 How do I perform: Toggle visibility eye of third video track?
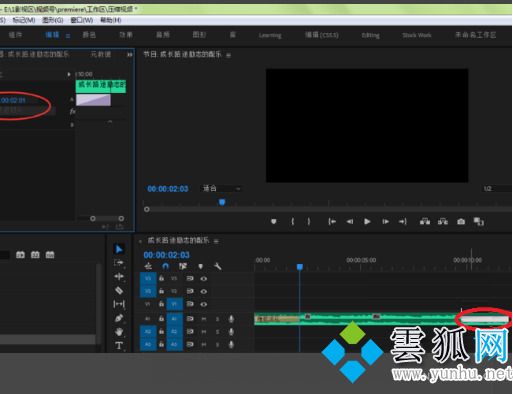[204, 304]
